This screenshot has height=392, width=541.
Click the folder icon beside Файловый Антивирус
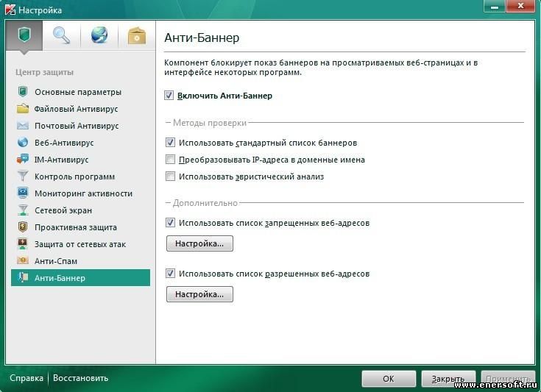(x=23, y=109)
